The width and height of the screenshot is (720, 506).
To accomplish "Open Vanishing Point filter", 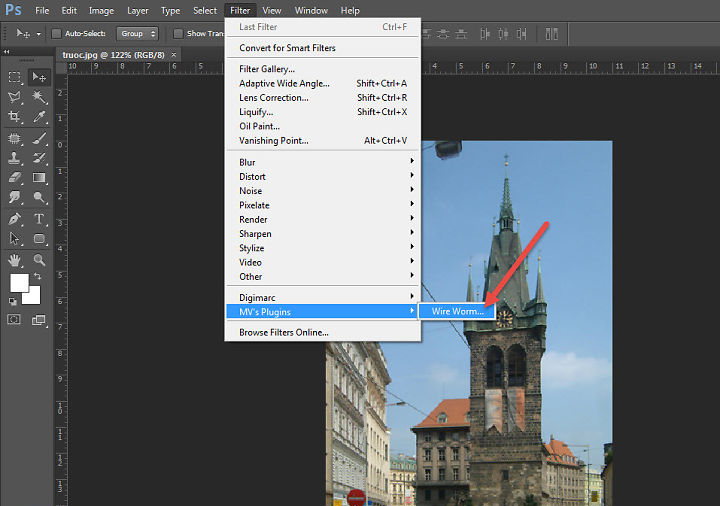I will click(322, 141).
